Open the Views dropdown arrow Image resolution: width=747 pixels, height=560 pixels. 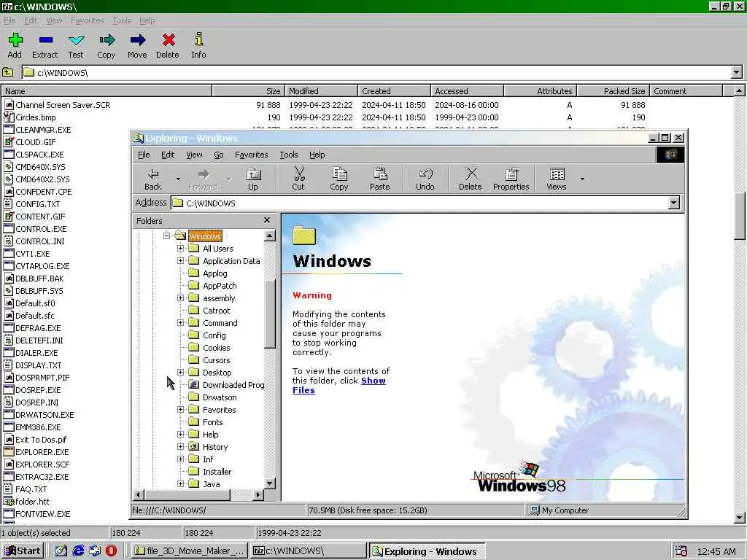click(582, 179)
